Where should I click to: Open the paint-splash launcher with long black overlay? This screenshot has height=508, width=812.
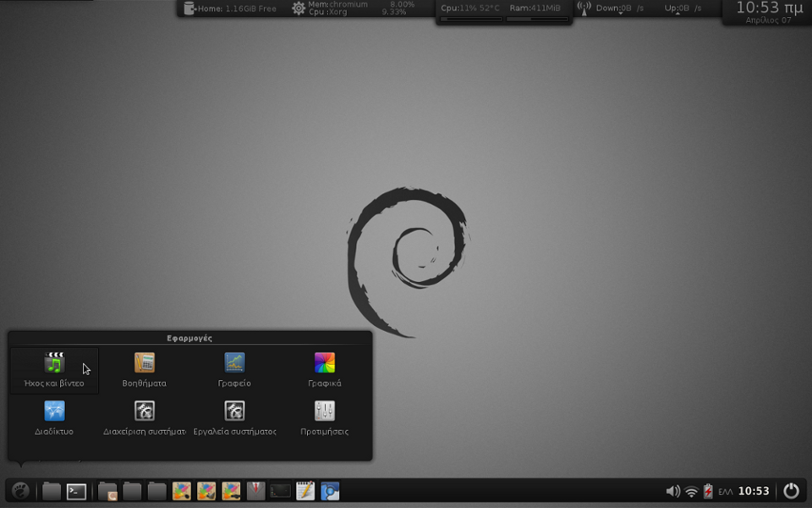point(232,491)
